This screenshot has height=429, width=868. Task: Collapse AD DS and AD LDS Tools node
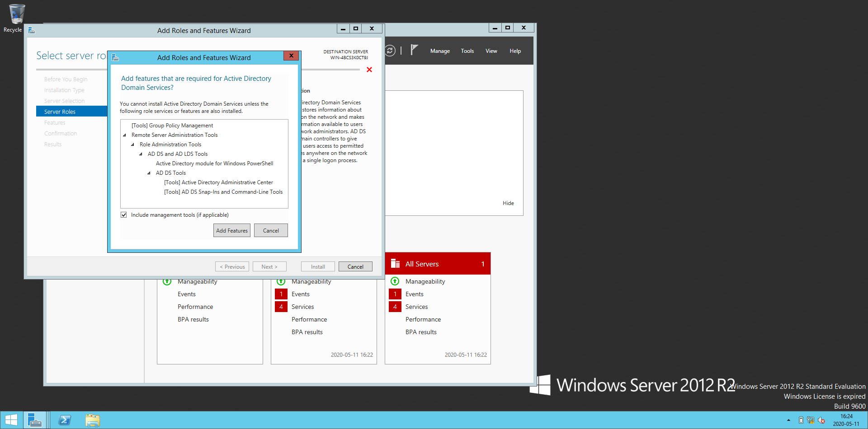[x=141, y=154]
